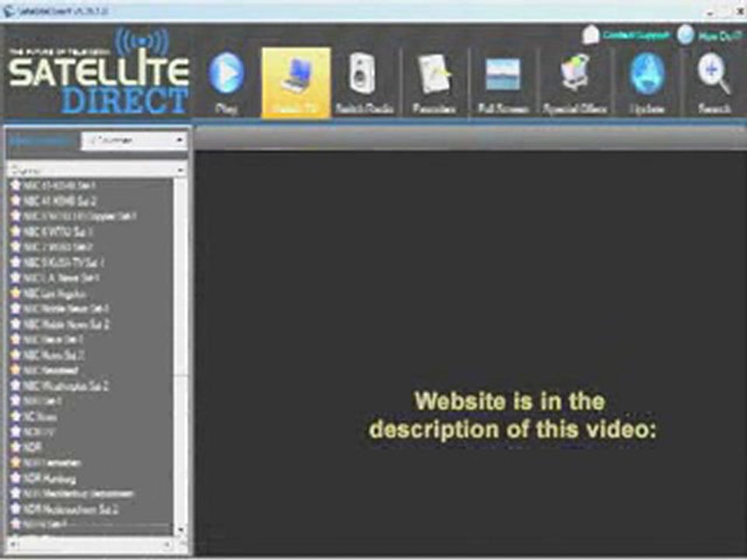Viewport: 747px width, 560px height.
Task: Click the channel list scroll-down arrow
Action: pyautogui.click(x=181, y=529)
